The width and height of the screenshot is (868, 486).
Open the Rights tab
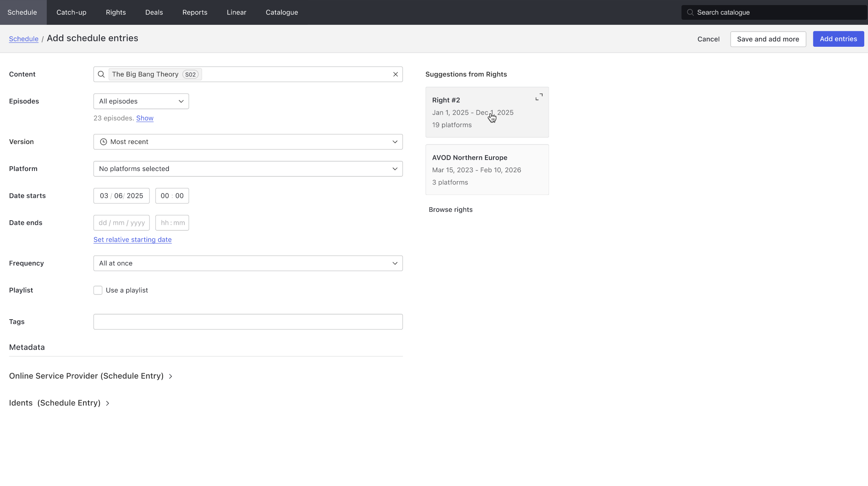[x=116, y=13]
